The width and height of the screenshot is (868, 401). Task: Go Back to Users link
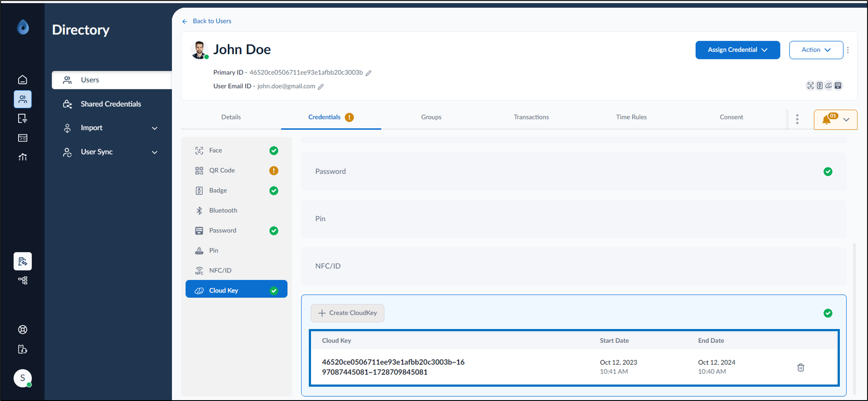[212, 21]
